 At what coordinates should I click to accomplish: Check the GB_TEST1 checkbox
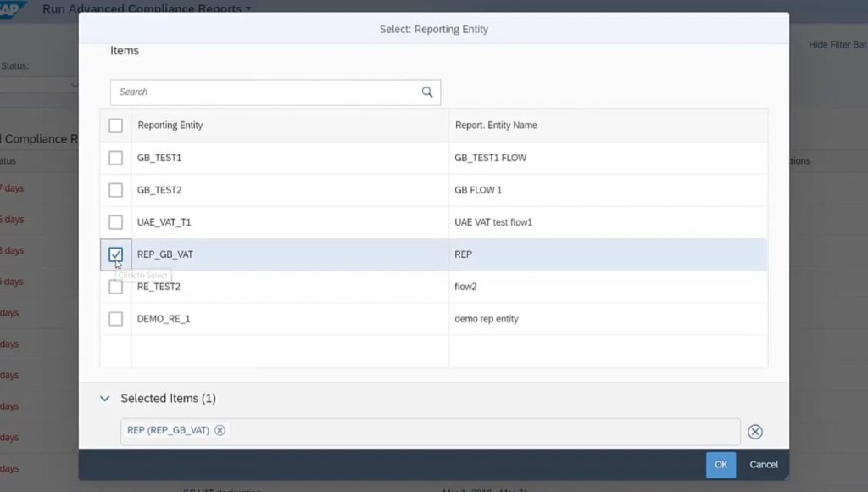pos(116,158)
